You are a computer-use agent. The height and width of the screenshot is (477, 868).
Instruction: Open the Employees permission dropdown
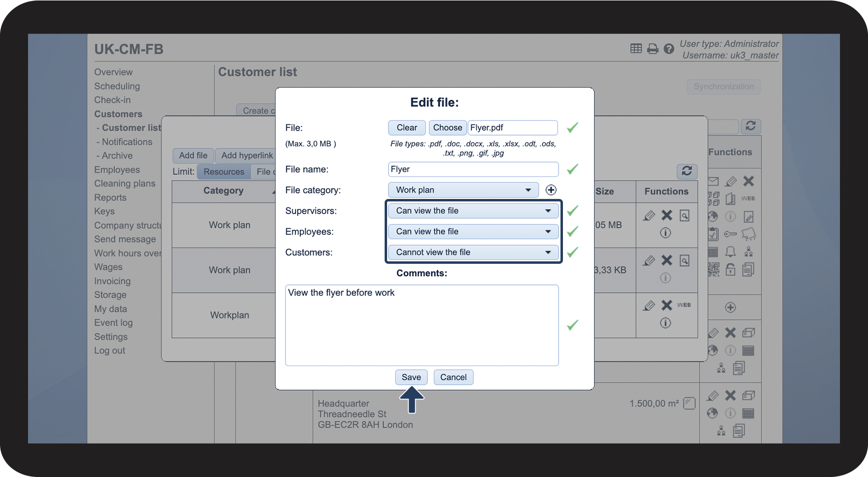473,231
